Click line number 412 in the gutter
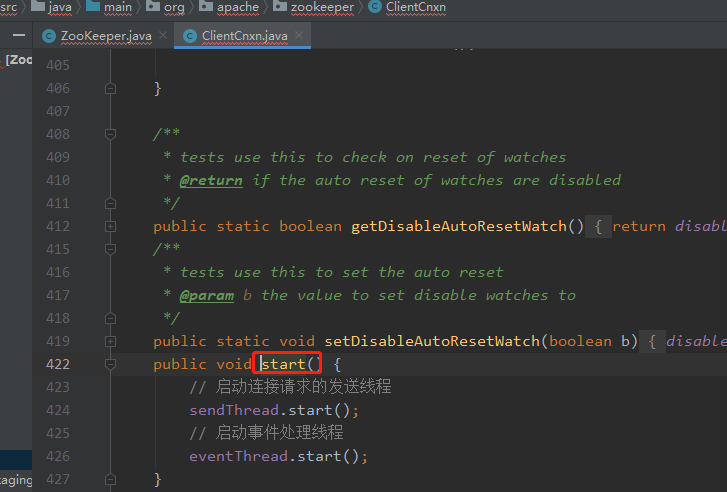 coord(58,226)
